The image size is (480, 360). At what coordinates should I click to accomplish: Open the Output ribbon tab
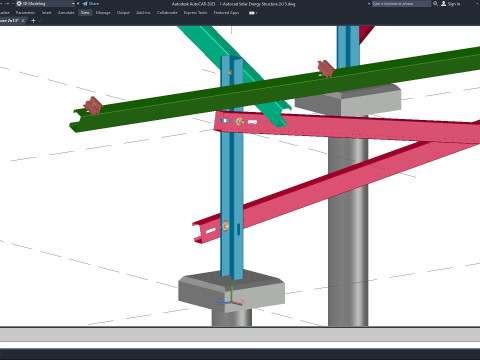tap(123, 13)
